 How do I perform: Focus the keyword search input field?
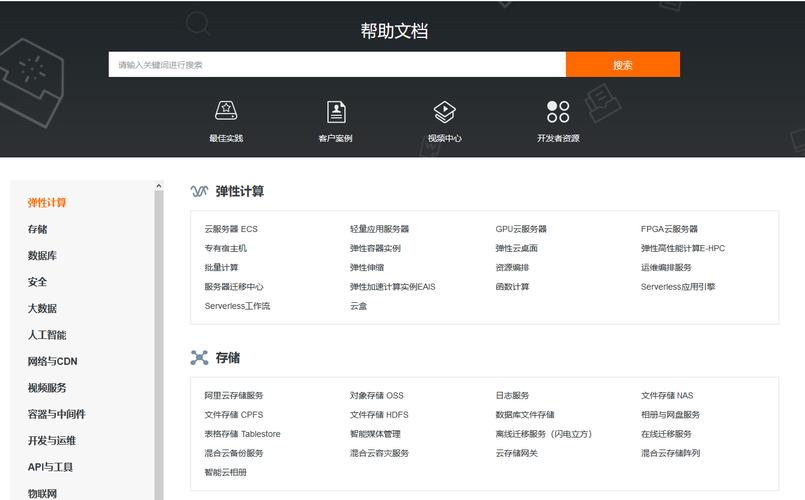(x=337, y=64)
